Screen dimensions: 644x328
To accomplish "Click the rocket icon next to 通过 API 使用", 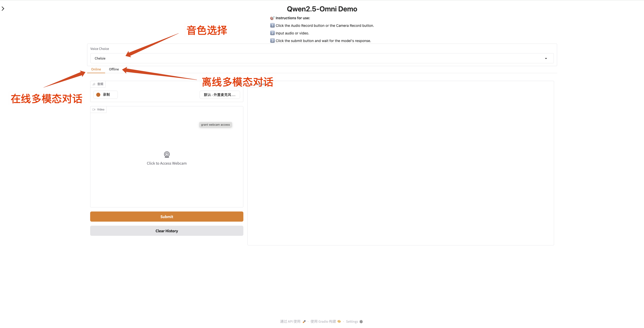I will coord(304,322).
